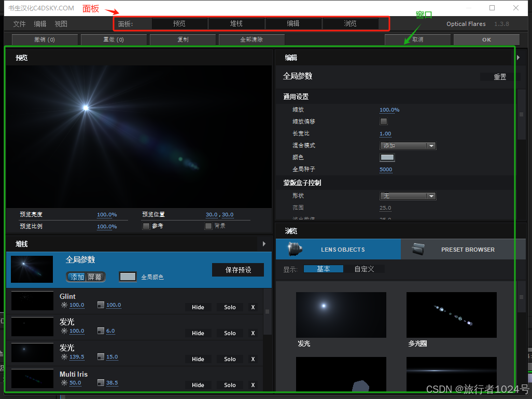
Task: Click the 全部清除 button
Action: [252, 39]
